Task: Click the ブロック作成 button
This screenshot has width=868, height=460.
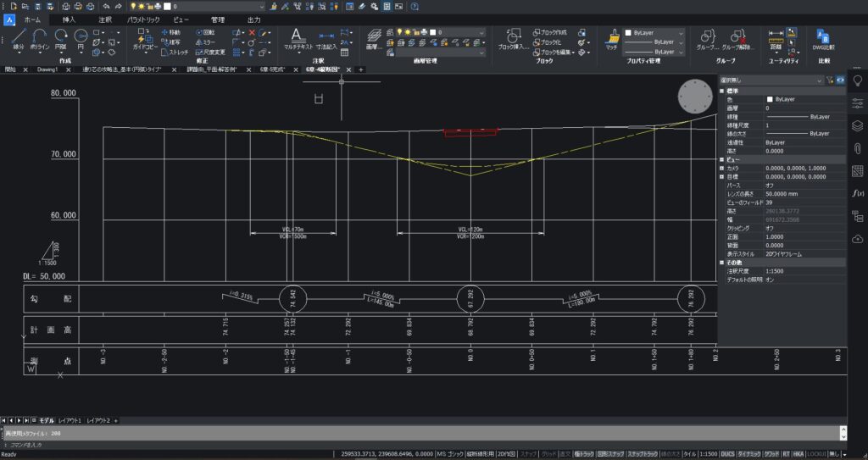Action: [x=549, y=33]
